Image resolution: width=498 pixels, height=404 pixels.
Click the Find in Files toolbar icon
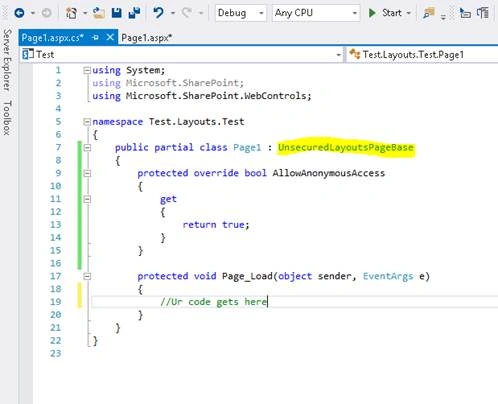429,13
